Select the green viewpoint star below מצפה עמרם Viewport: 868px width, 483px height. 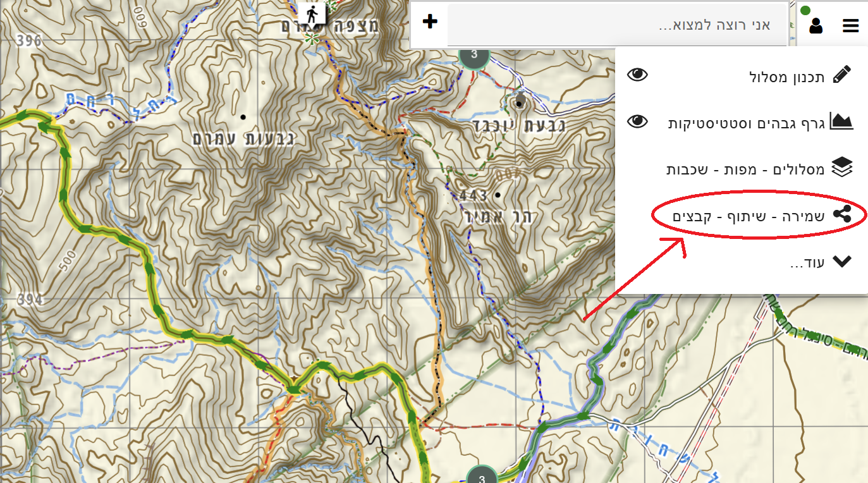pyautogui.click(x=312, y=39)
